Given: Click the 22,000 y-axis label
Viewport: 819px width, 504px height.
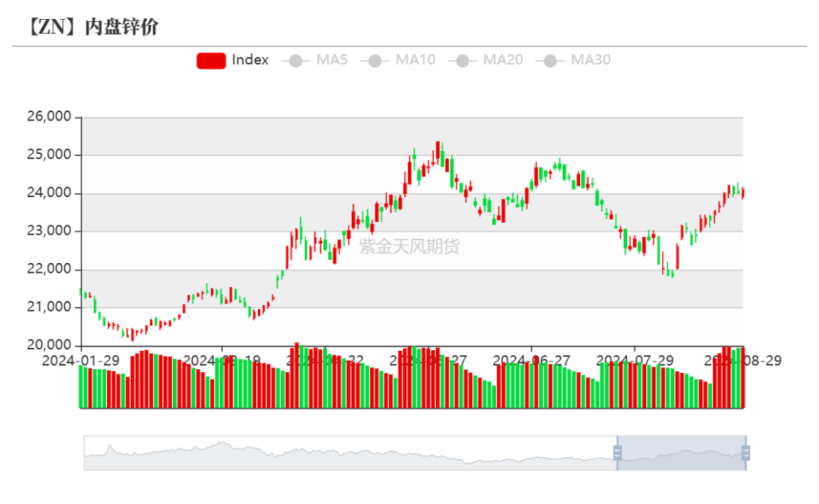Looking at the screenshot, I should [x=49, y=269].
